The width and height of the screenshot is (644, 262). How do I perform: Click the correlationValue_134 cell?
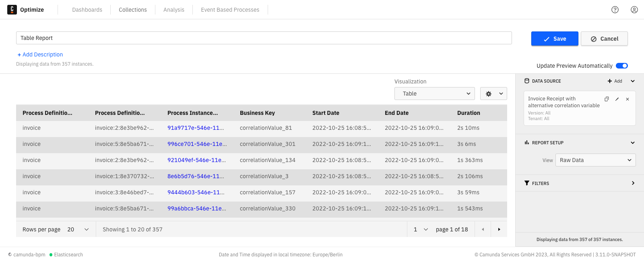tap(268, 160)
